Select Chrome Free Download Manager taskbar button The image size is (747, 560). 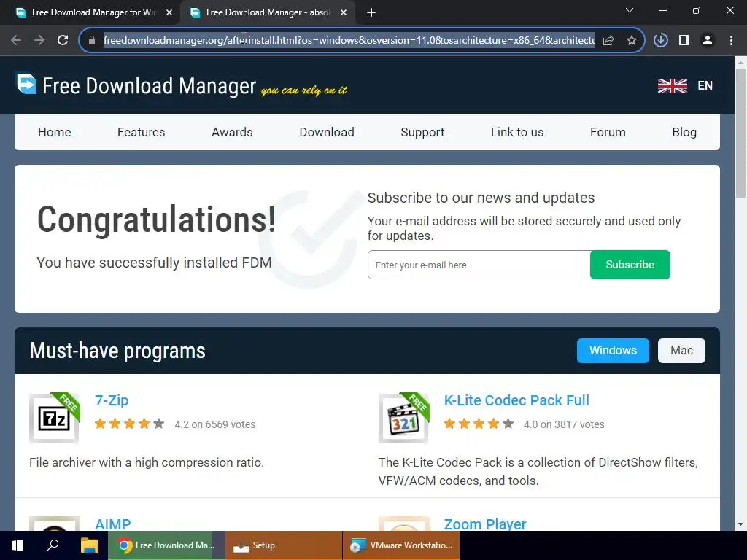pyautogui.click(x=166, y=545)
